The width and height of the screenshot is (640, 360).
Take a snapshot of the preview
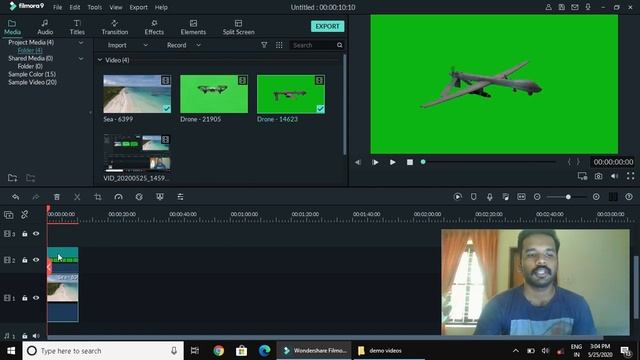click(598, 176)
